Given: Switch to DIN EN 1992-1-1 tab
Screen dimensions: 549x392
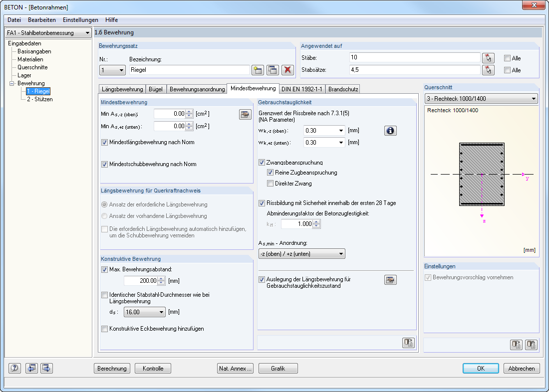Looking at the screenshot, I should pos(302,89).
